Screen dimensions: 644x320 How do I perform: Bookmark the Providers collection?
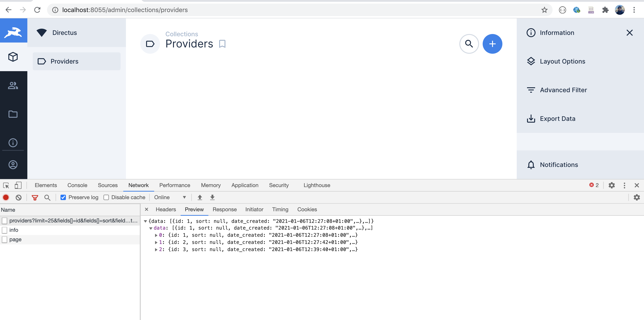pyautogui.click(x=222, y=44)
